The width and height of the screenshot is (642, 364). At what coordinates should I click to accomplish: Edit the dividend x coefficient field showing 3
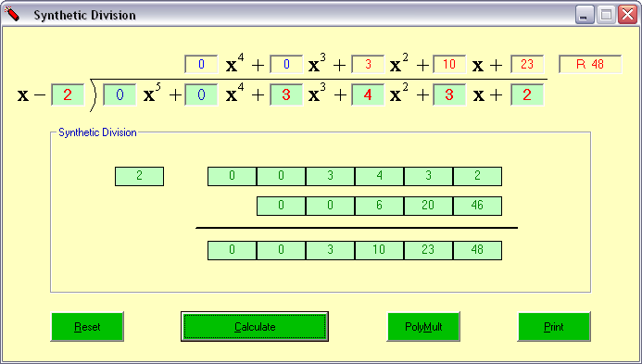(x=449, y=94)
